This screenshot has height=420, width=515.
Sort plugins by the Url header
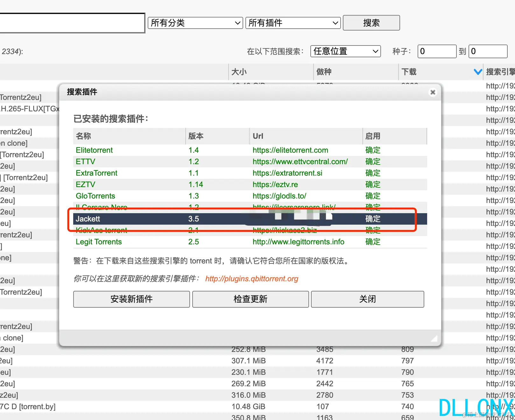(306, 136)
